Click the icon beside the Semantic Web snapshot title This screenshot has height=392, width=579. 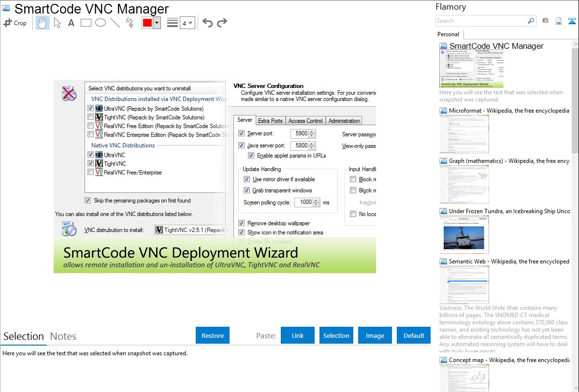(x=443, y=261)
